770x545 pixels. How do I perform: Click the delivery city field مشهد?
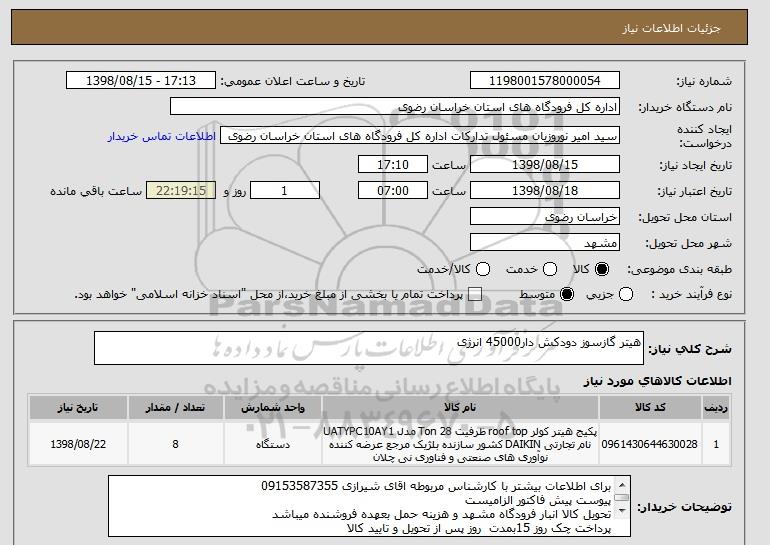[545, 243]
